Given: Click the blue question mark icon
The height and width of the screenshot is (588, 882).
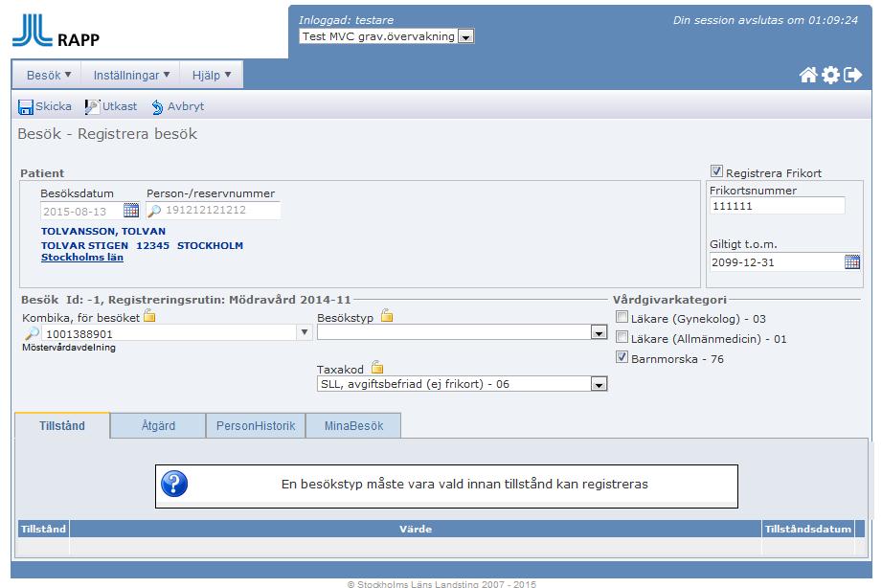Looking at the screenshot, I should click(x=174, y=484).
